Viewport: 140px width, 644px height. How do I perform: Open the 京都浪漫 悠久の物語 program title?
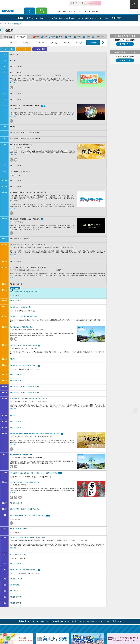pyautogui.click(x=35, y=434)
